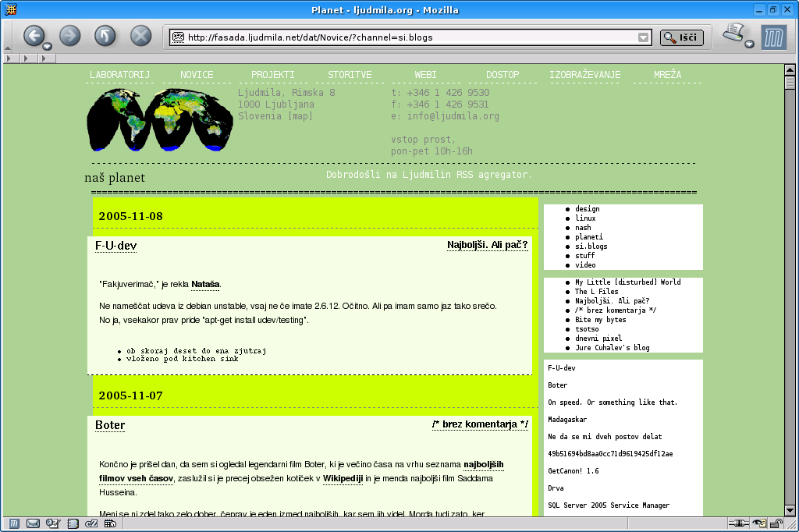This screenshot has width=799, height=532.
Task: Click the Back navigation button
Action: pos(34,35)
